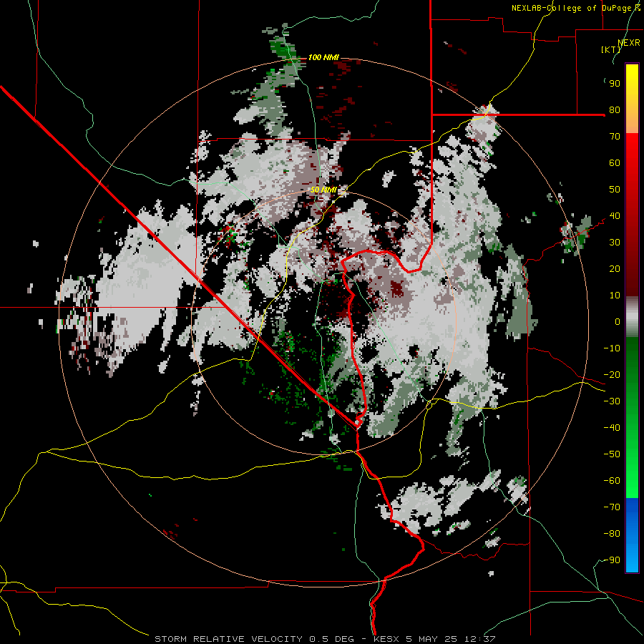
Task: Click the 10 value on the velocity scale
Action: point(615,296)
